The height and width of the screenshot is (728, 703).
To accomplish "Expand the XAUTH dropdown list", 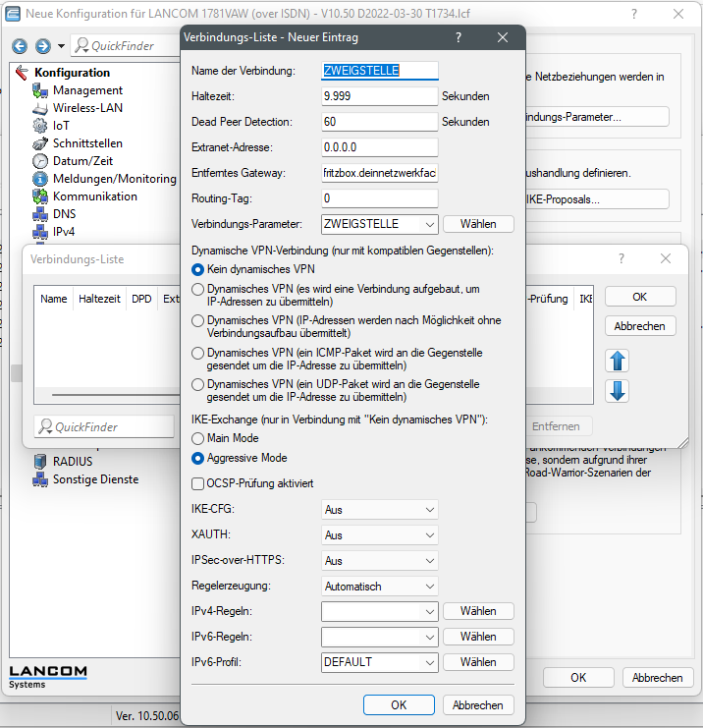I will (x=379, y=535).
